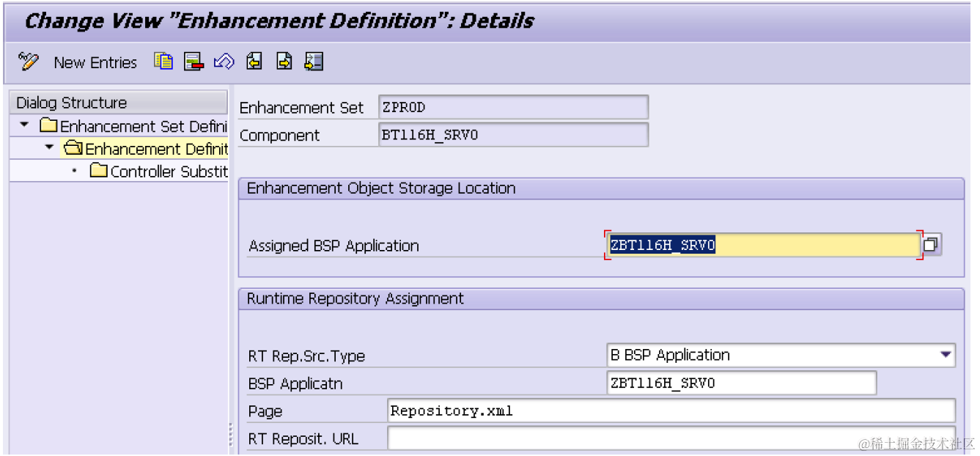980x456 pixels.
Task: Click the Component field BT116H_SRVO
Action: (x=514, y=135)
